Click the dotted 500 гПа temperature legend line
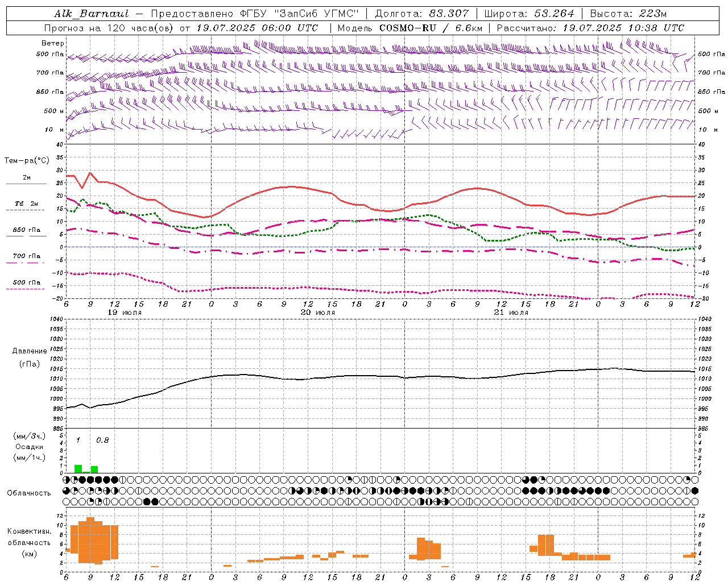The width and height of the screenshot is (728, 582). pyautogui.click(x=26, y=289)
